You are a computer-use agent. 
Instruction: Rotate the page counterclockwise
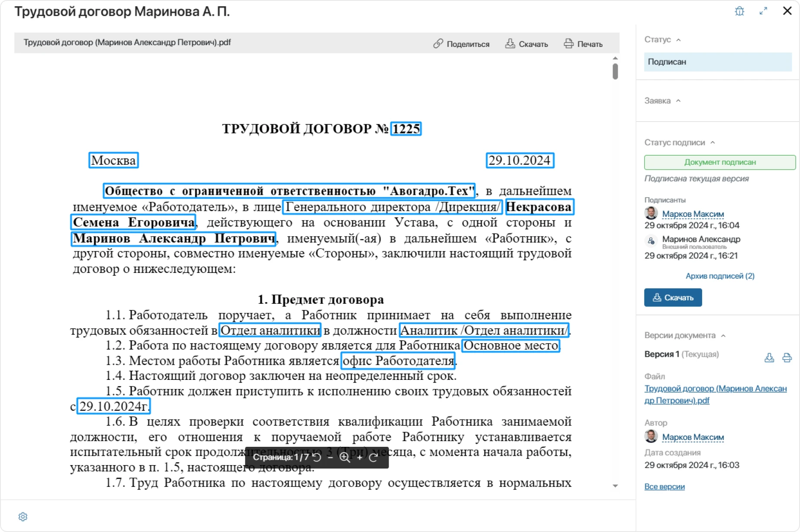[x=317, y=458]
